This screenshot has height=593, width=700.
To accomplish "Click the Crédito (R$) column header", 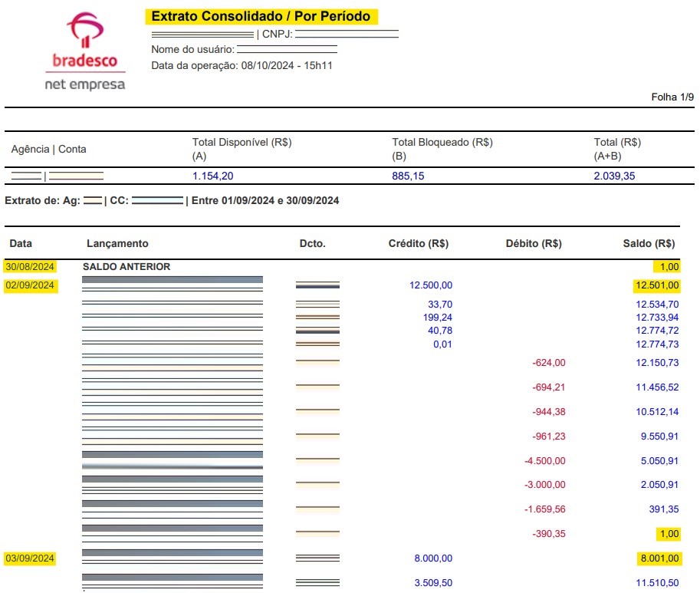I will click(418, 243).
